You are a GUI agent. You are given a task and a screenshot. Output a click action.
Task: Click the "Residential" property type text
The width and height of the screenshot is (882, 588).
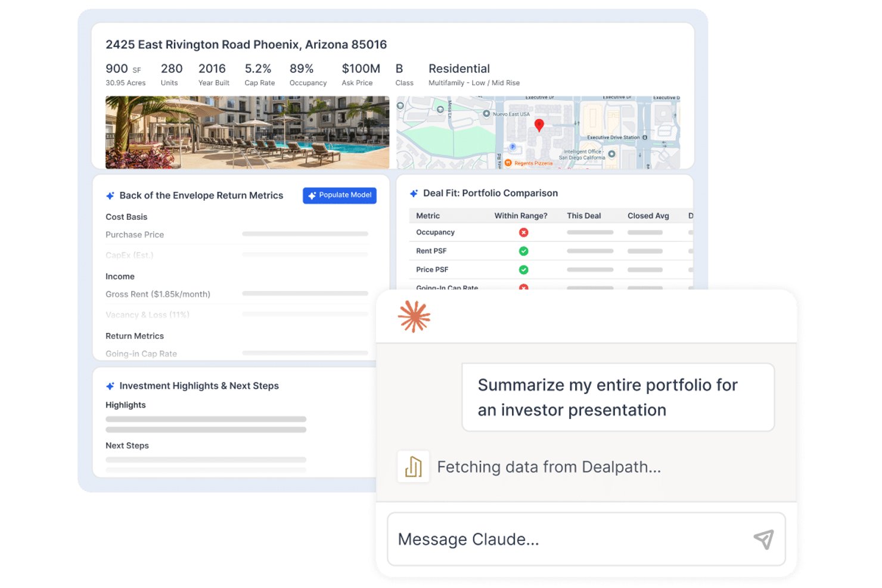tap(459, 69)
